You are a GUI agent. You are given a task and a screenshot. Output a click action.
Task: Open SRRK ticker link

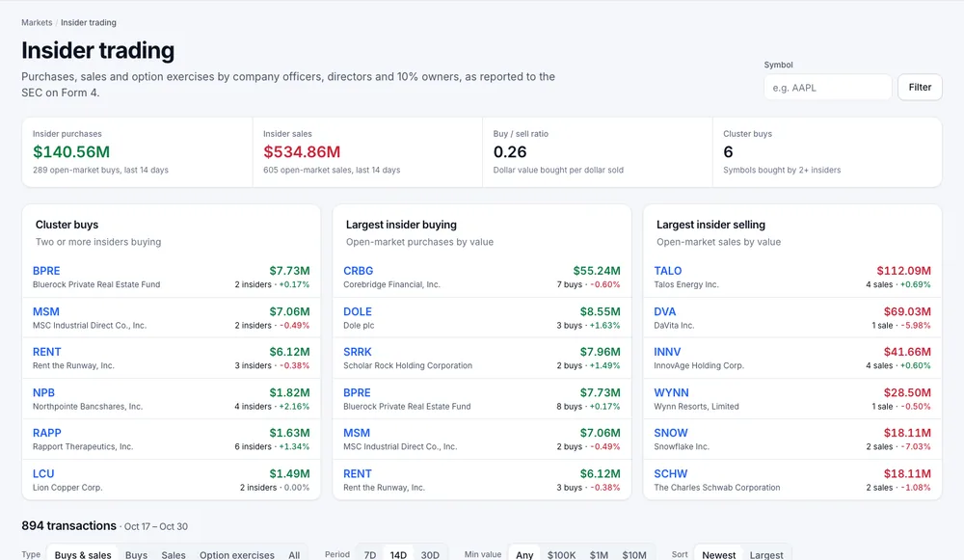[x=358, y=352]
